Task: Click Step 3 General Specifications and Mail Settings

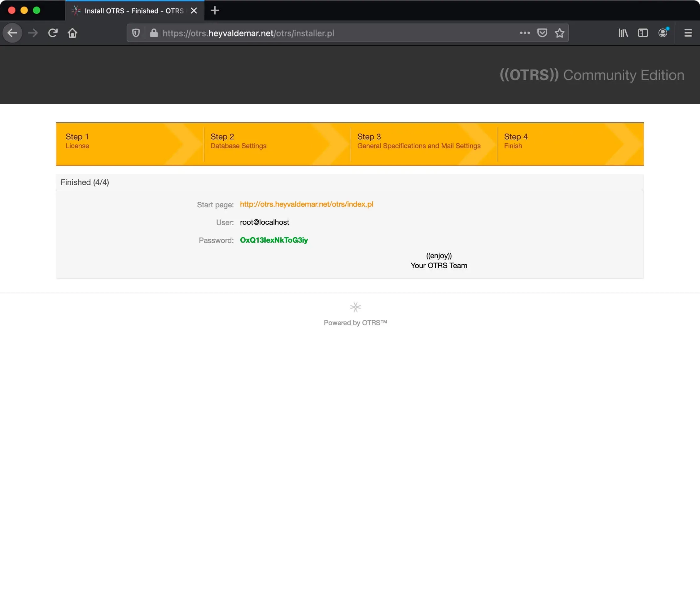Action: [418, 141]
